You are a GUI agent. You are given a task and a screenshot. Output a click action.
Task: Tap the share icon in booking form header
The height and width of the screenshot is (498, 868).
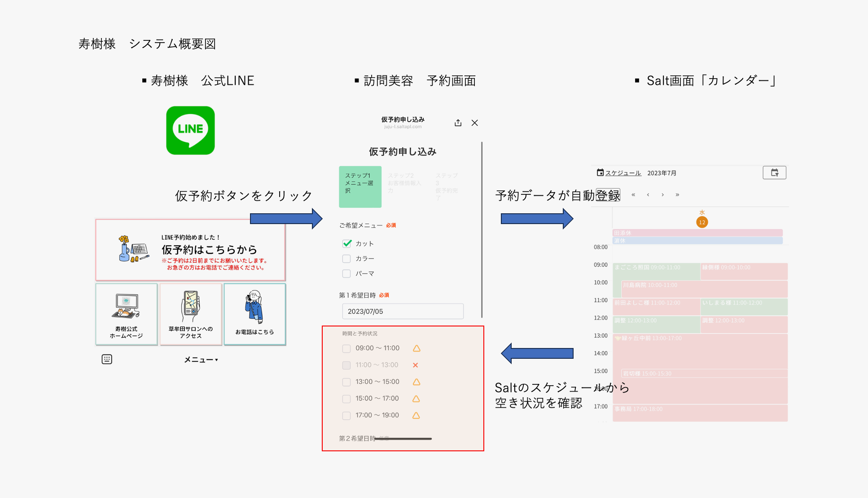point(458,123)
